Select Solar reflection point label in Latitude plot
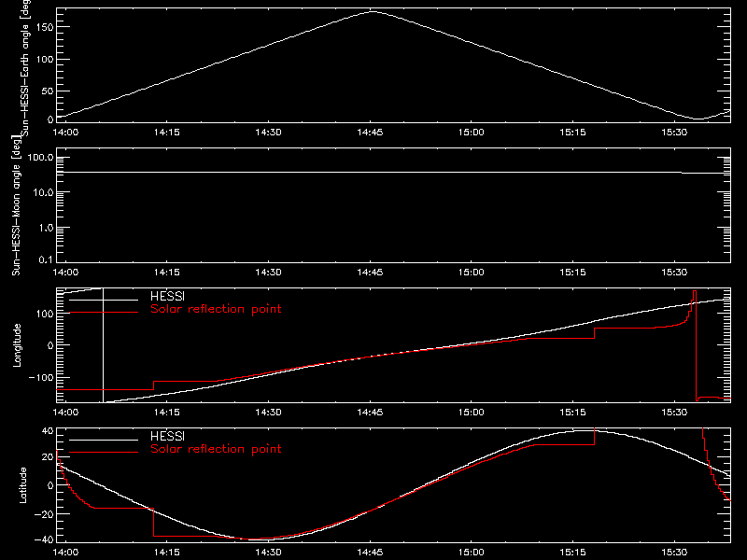Viewport: 747px width, 560px height. tap(216, 449)
